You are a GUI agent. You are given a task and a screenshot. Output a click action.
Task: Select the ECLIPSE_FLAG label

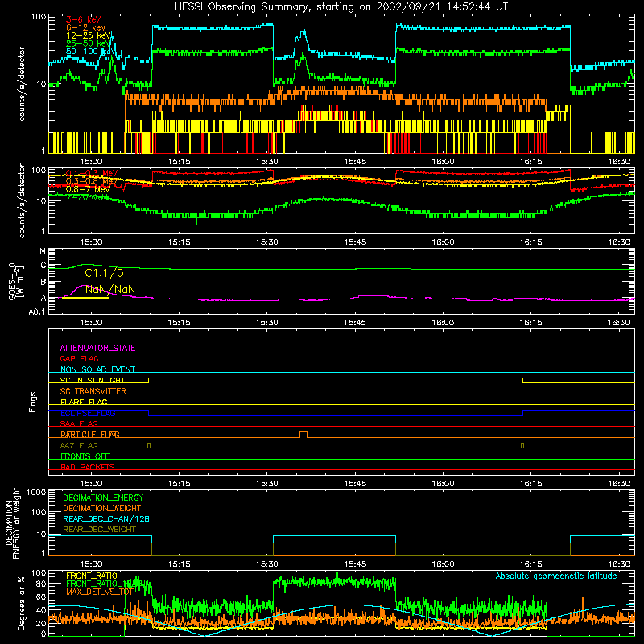click(x=88, y=413)
